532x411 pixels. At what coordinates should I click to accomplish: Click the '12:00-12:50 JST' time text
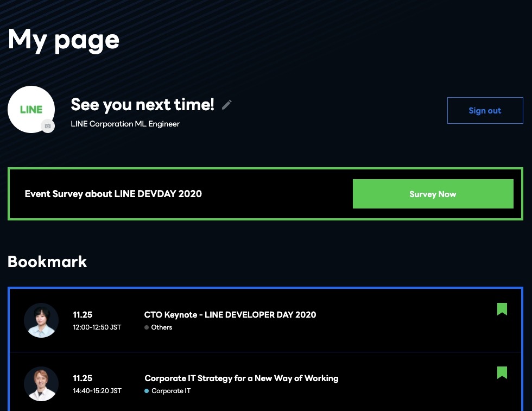(x=97, y=327)
